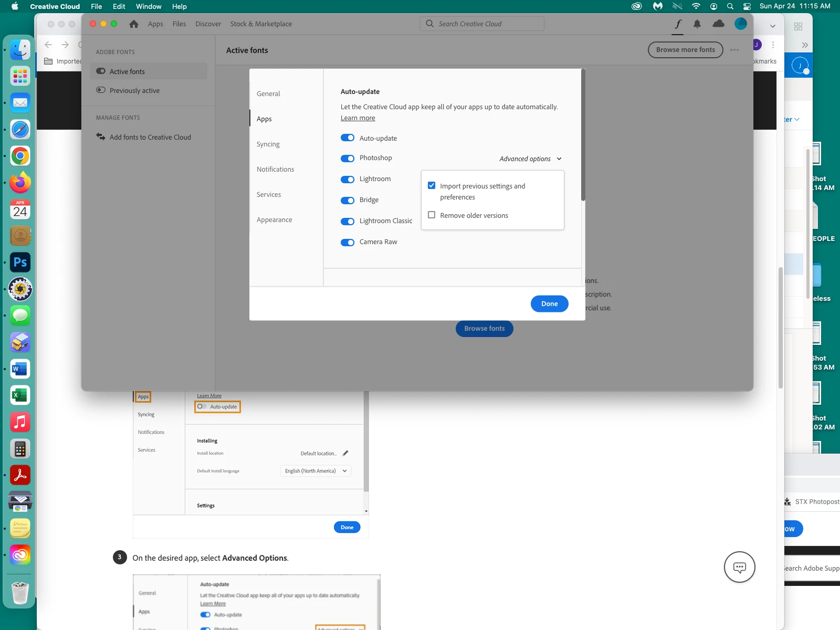Open the fonts icon in toolbar
Image resolution: width=840 pixels, height=630 pixels.
pos(678,24)
